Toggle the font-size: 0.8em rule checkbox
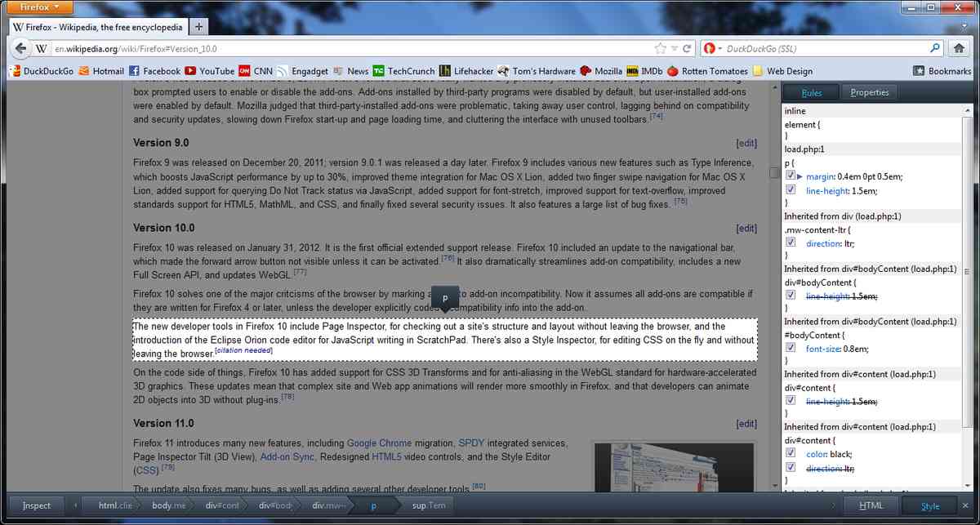This screenshot has height=525, width=980. [x=790, y=348]
